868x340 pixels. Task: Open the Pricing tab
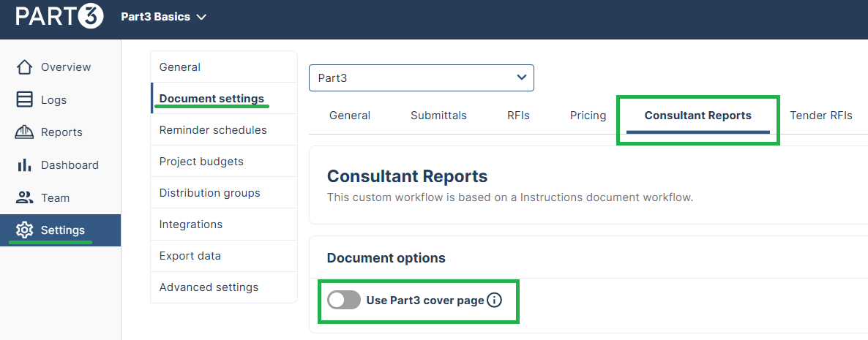(x=588, y=116)
